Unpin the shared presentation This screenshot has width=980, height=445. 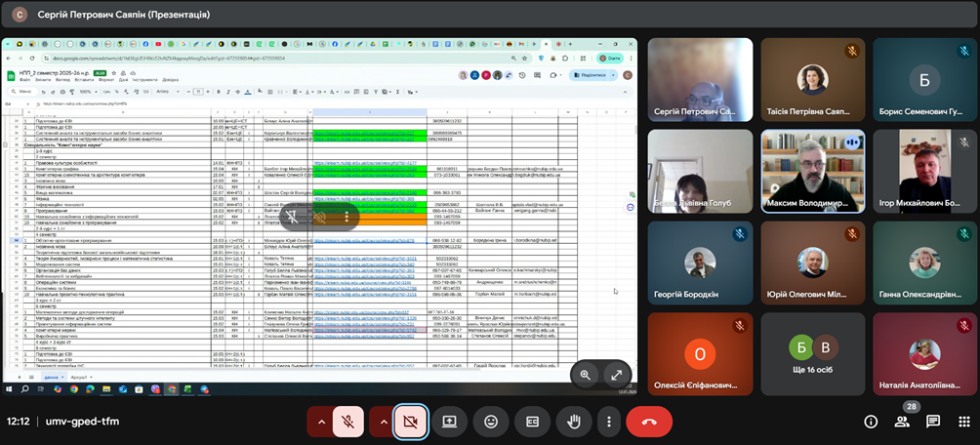click(292, 217)
